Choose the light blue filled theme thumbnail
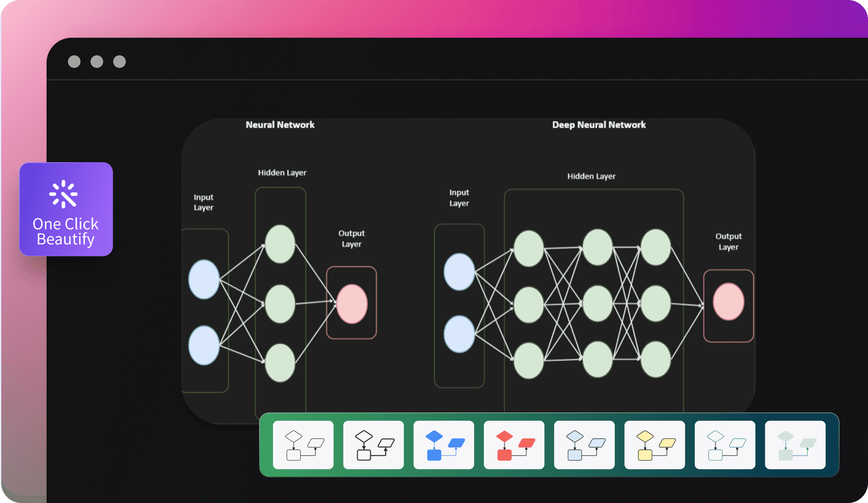Viewport: 868px width, 503px height. (584, 445)
